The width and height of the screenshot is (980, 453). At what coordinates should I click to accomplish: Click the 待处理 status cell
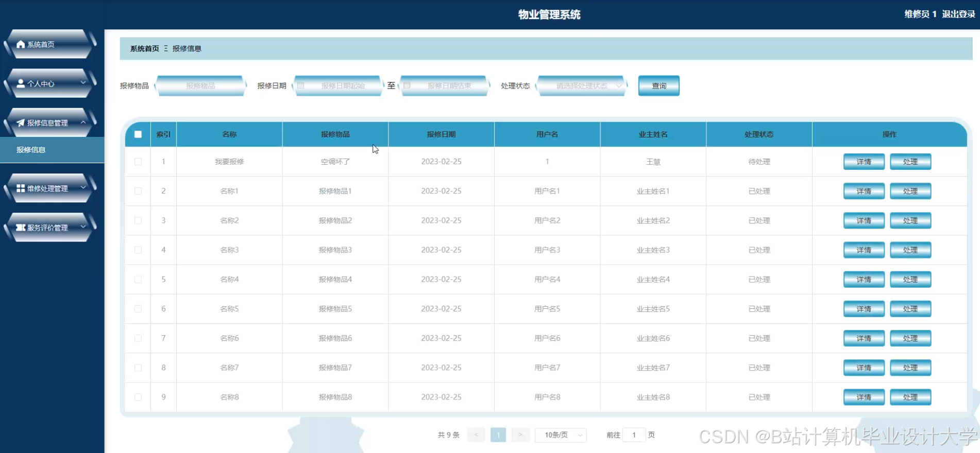(x=759, y=162)
